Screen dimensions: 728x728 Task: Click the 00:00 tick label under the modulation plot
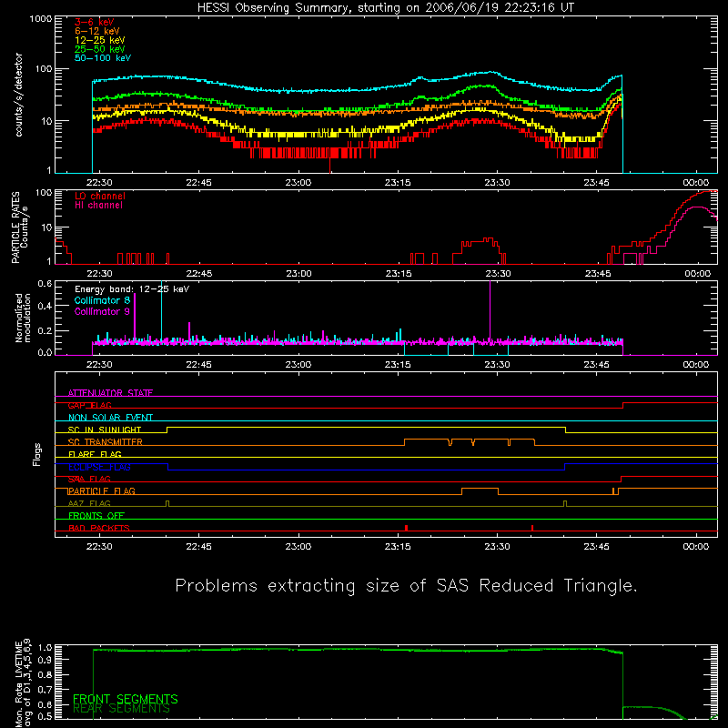(696, 365)
